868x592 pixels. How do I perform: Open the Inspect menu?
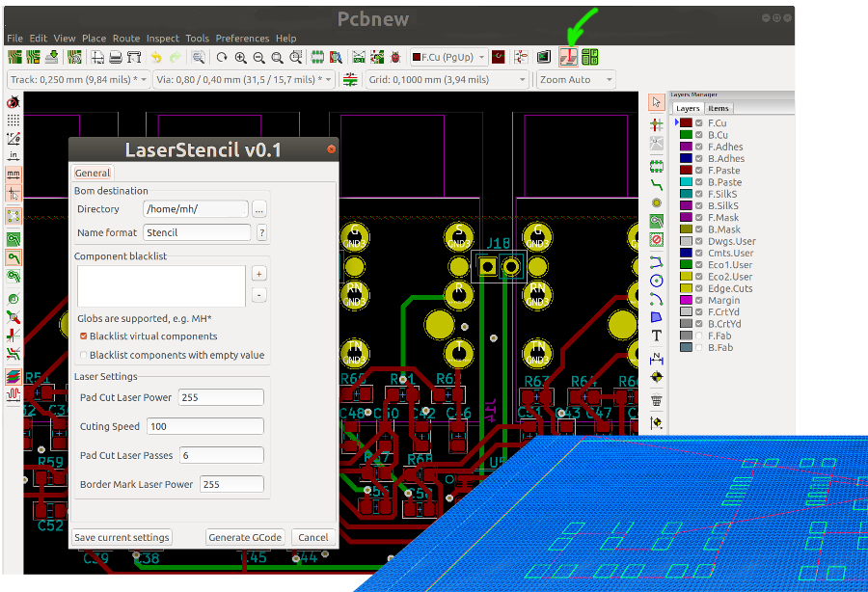[x=163, y=39]
